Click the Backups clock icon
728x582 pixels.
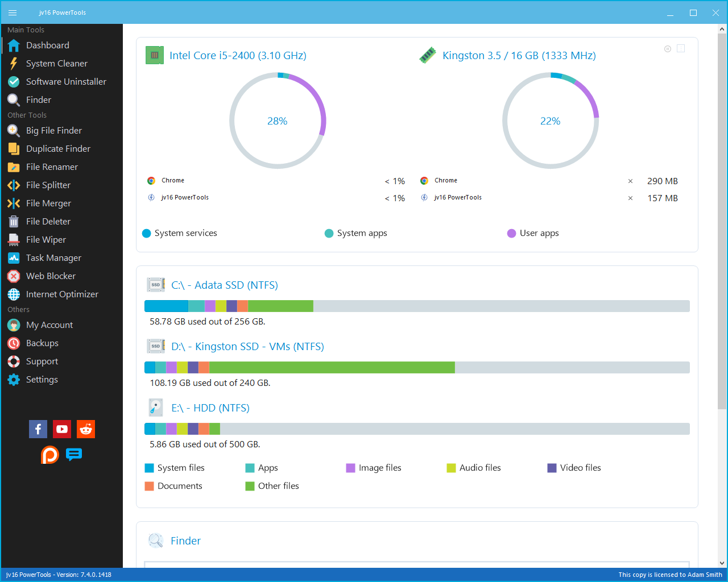(14, 343)
